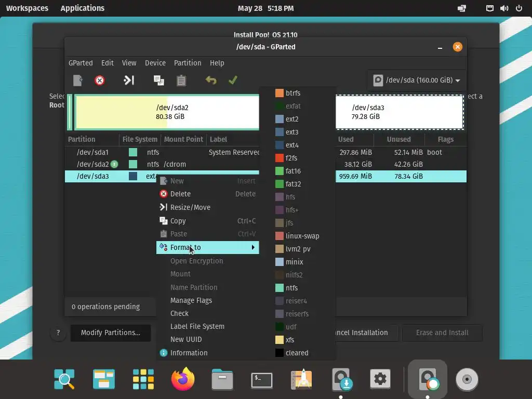This screenshot has height=399, width=532.
Task: Open the Help menu in GParted
Action: [x=217, y=63]
